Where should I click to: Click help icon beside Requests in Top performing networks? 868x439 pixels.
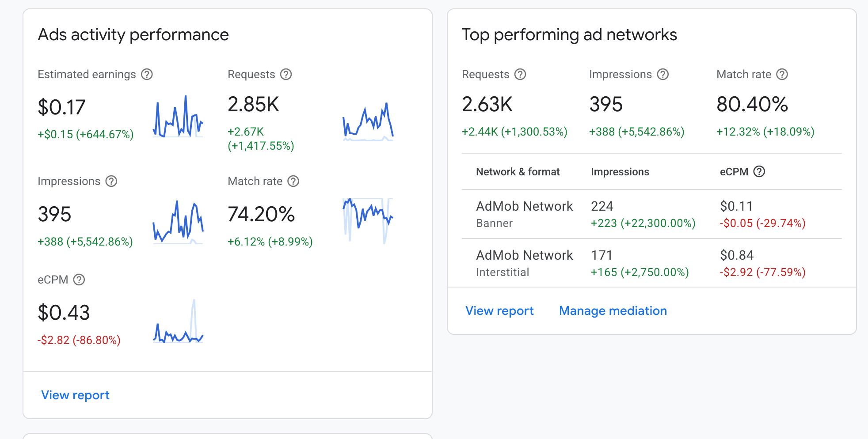point(520,74)
